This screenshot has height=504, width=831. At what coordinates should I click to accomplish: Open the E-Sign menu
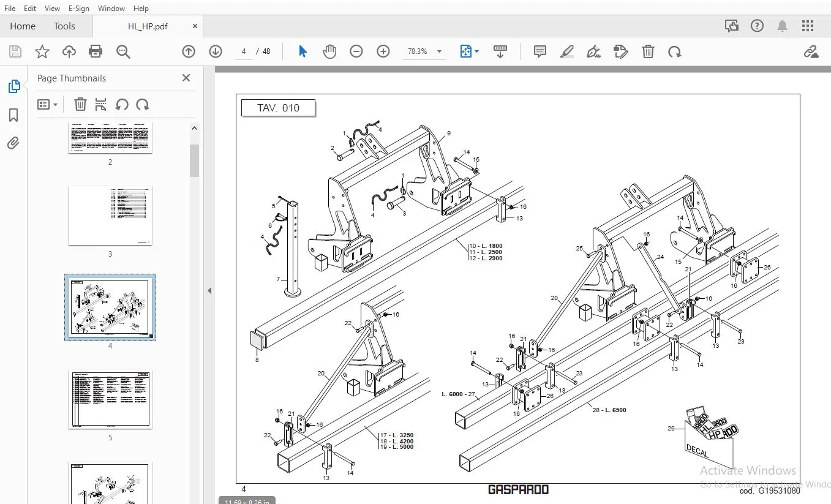tap(79, 9)
